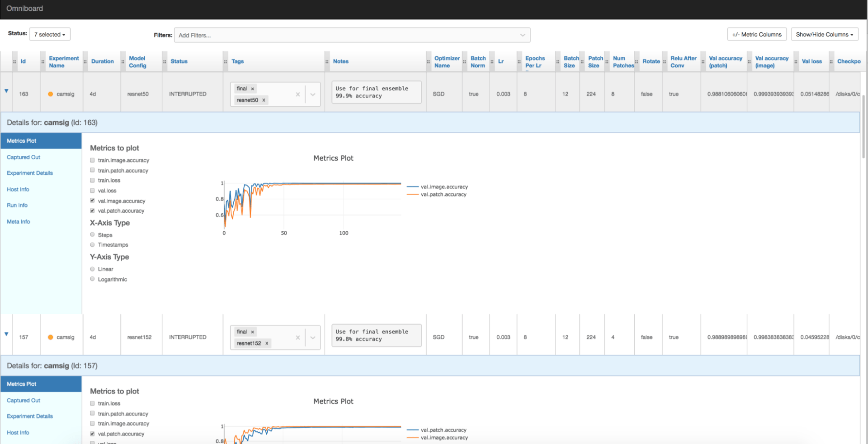The height and width of the screenshot is (444, 868).
Task: Enable train.patch.accuracy checkbox in run 157 details
Action: [92, 413]
